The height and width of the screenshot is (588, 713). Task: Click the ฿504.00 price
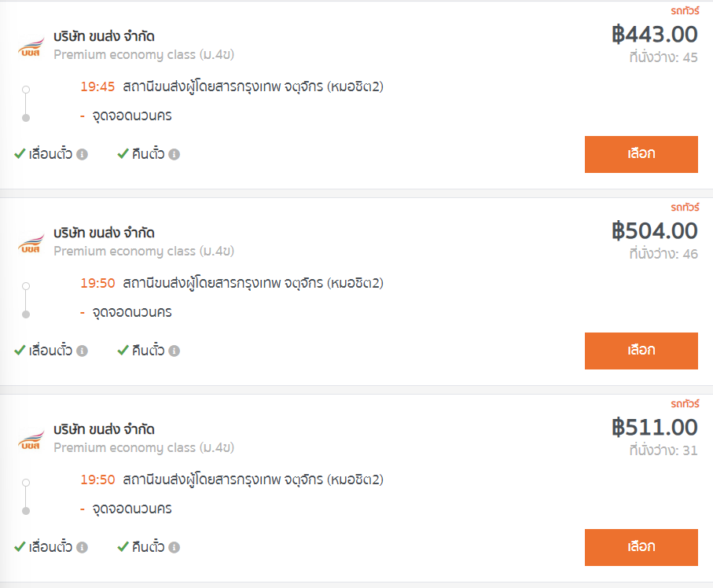pyautogui.click(x=654, y=231)
